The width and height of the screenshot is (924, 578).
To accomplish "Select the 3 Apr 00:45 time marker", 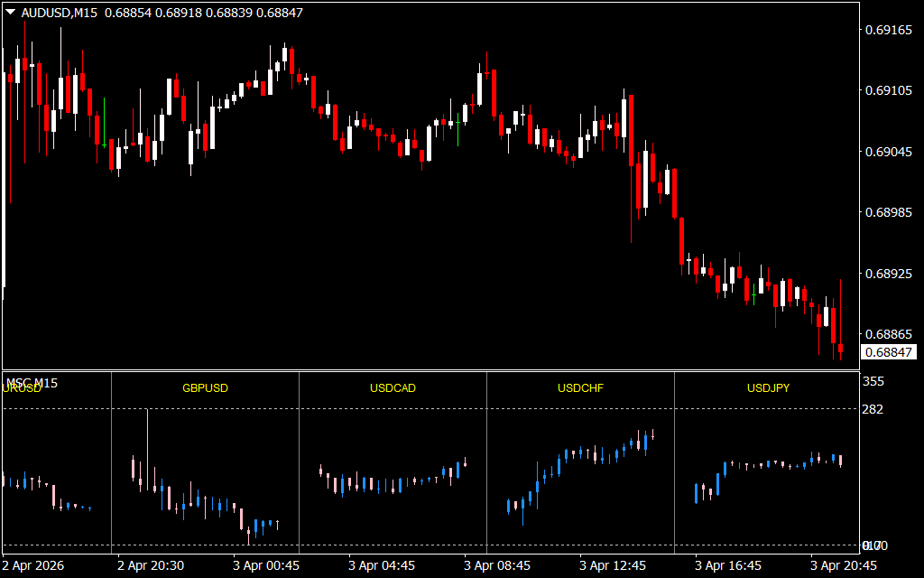I will point(266,565).
